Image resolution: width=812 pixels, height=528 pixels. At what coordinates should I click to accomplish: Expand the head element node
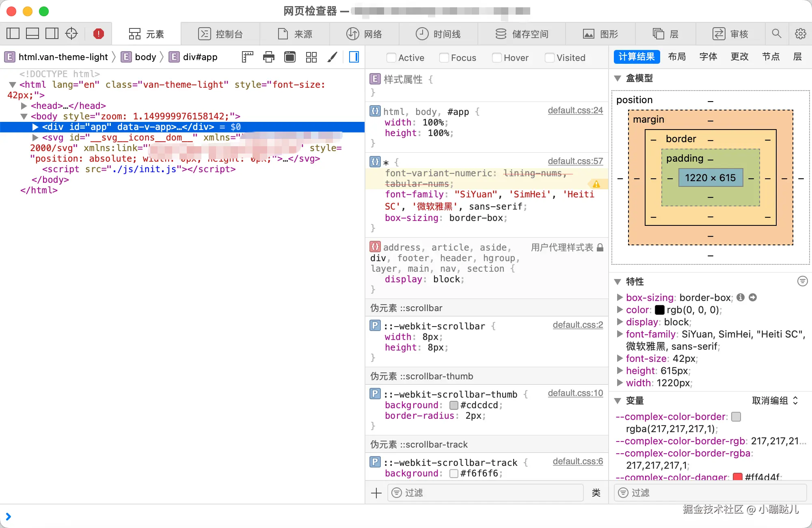pos(24,106)
